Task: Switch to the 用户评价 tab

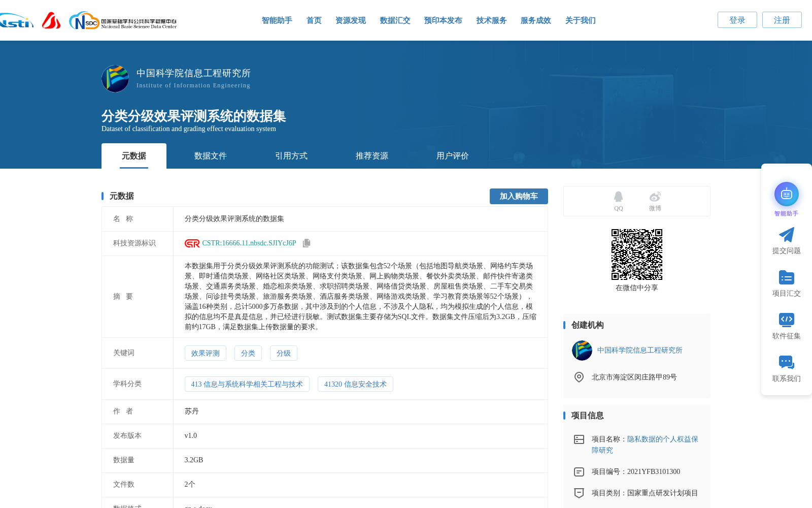Action: [x=453, y=156]
